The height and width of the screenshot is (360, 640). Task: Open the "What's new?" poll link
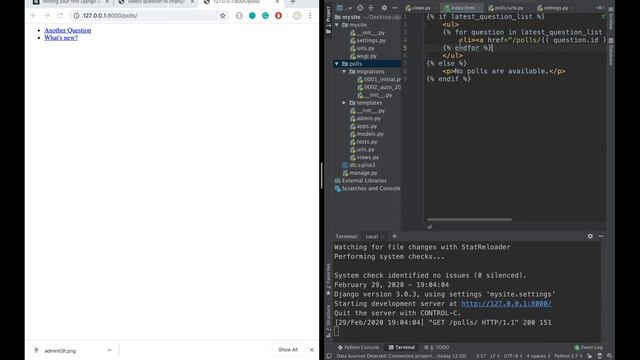61,38
